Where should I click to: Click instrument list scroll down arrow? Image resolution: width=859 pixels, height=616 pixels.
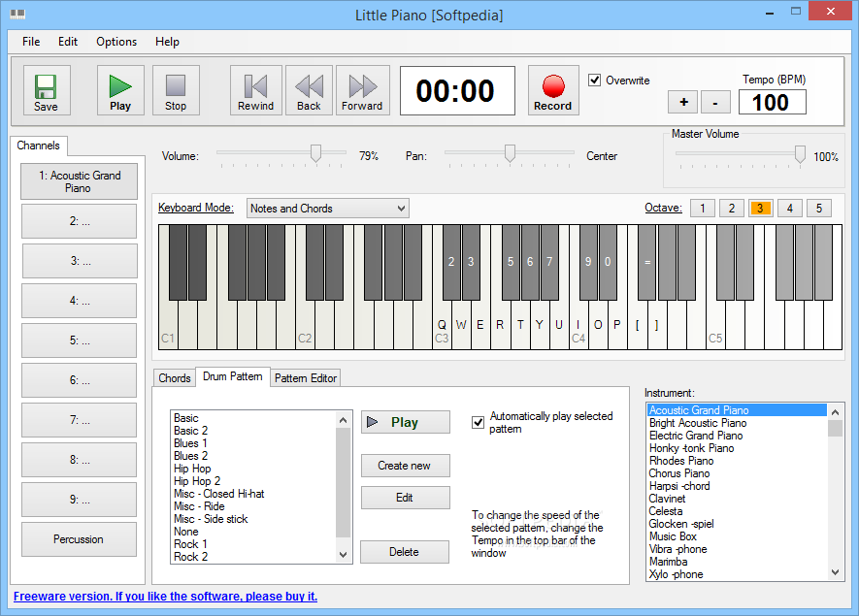point(836,572)
